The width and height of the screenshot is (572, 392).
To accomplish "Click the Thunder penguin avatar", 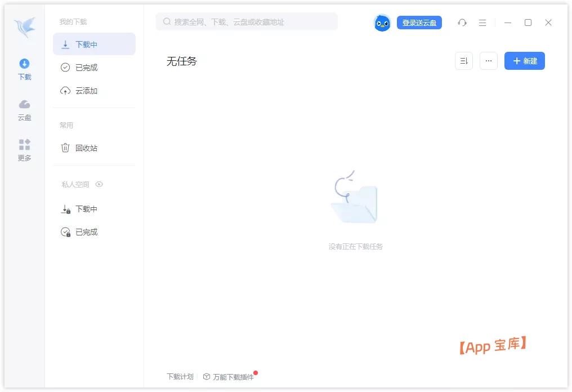I will click(x=382, y=23).
